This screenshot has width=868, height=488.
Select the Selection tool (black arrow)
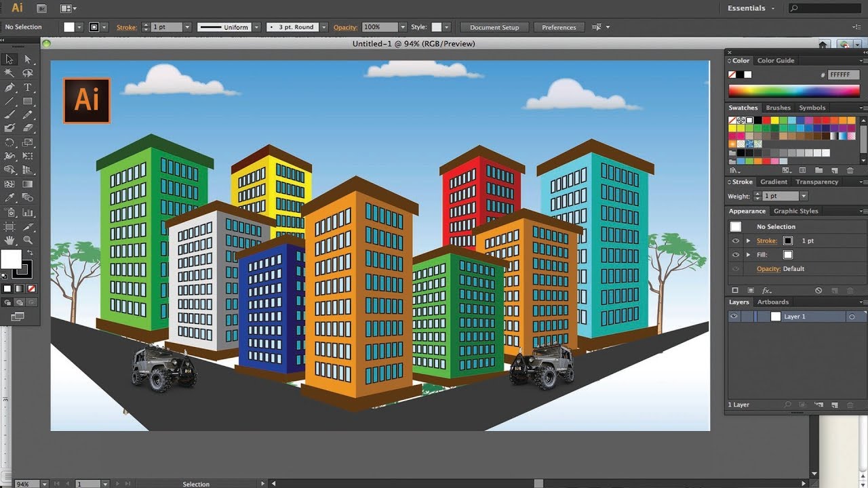point(9,60)
